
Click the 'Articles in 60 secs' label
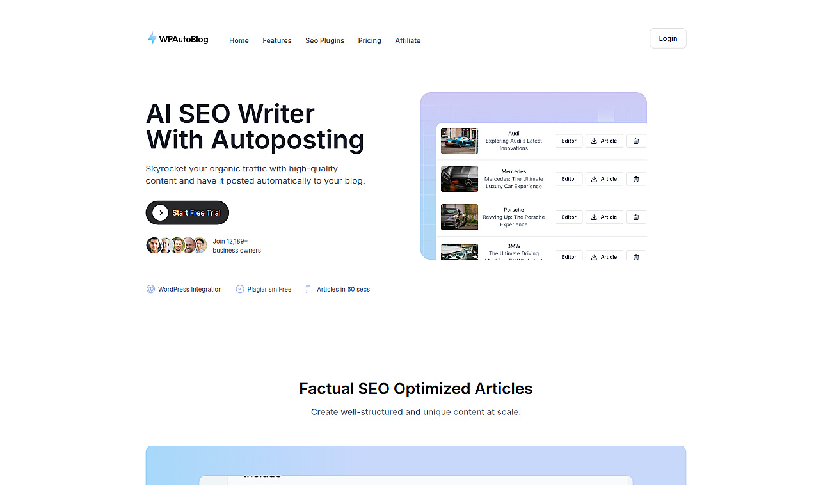point(344,289)
